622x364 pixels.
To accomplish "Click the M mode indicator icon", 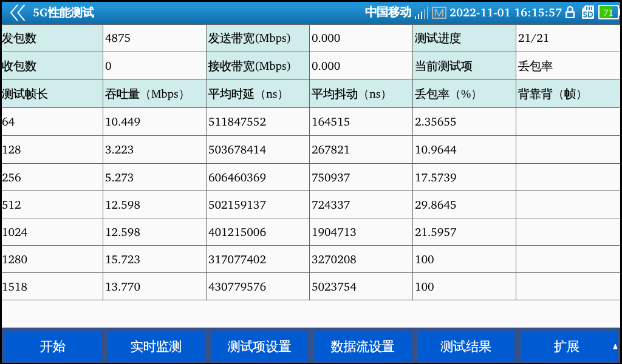I will 439,13.
